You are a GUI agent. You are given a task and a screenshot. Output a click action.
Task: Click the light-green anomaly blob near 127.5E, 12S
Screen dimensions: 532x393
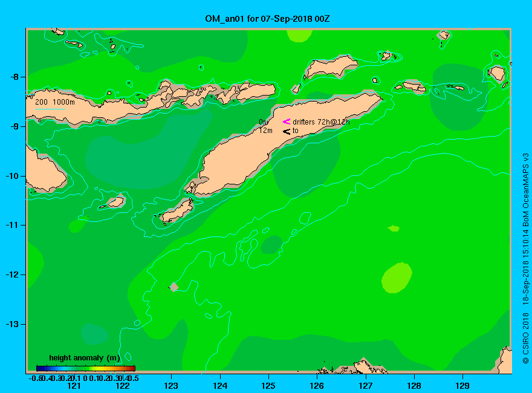397,278
